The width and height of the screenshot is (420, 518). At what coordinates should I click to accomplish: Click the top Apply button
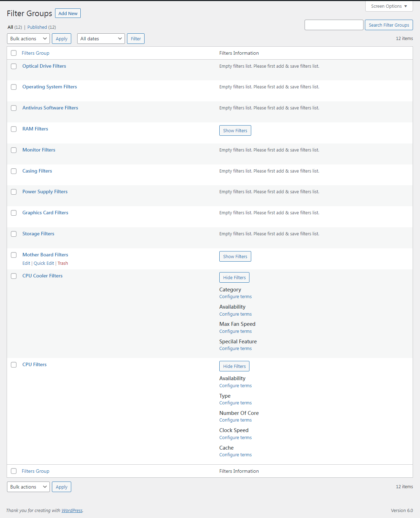point(61,39)
